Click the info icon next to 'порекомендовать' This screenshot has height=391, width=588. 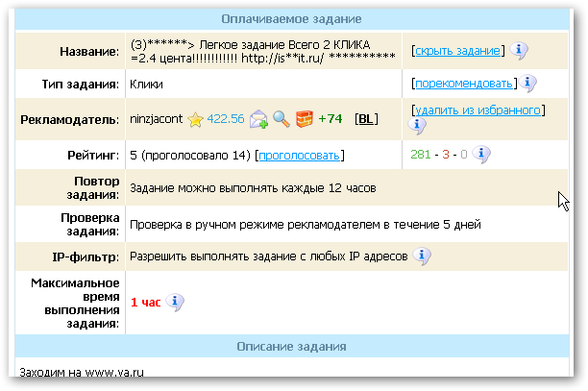click(x=529, y=84)
